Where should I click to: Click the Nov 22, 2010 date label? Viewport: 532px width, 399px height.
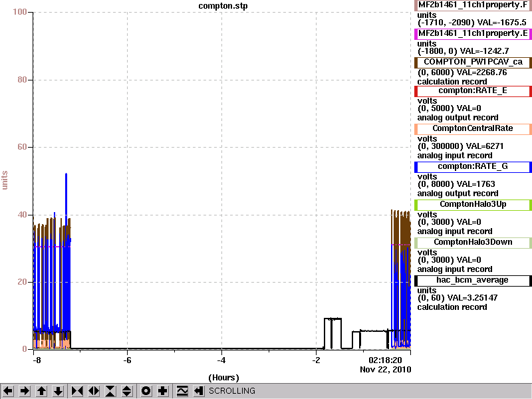386,370
